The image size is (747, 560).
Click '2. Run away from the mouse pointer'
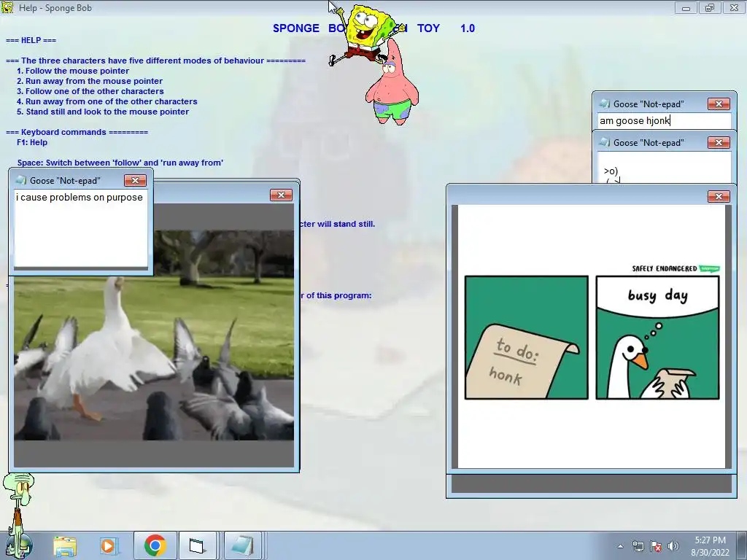[90, 81]
